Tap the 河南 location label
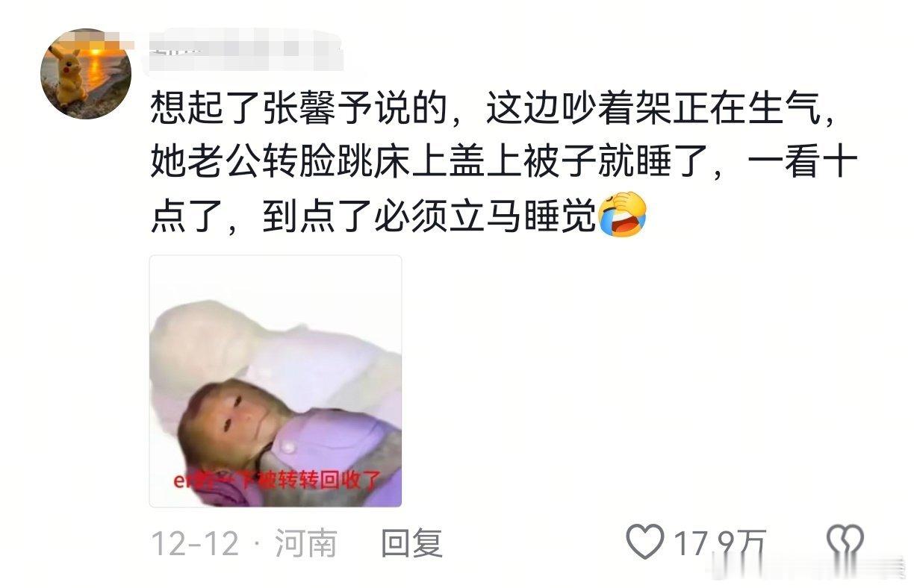The width and height of the screenshot is (914, 588). click(305, 542)
